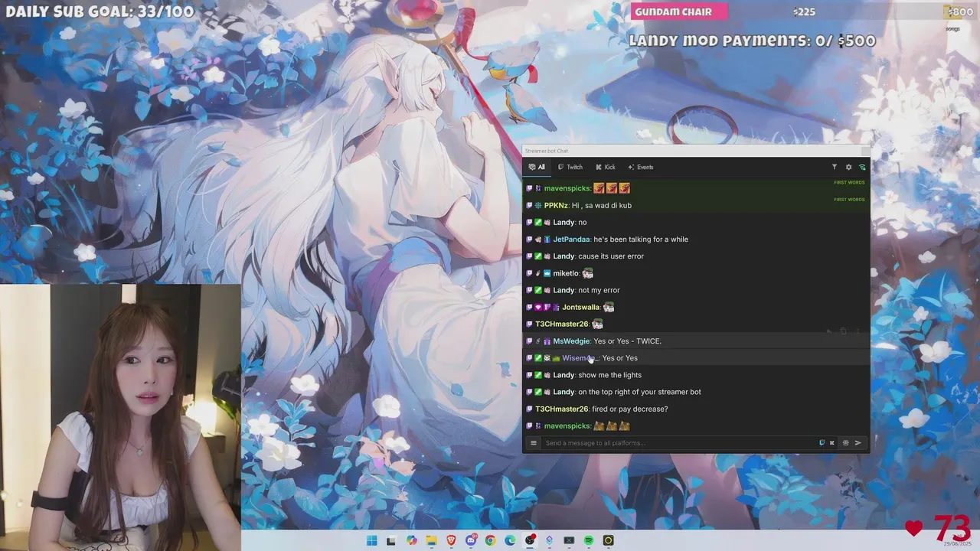
Task: Open Copilot from the taskbar
Action: click(x=412, y=540)
